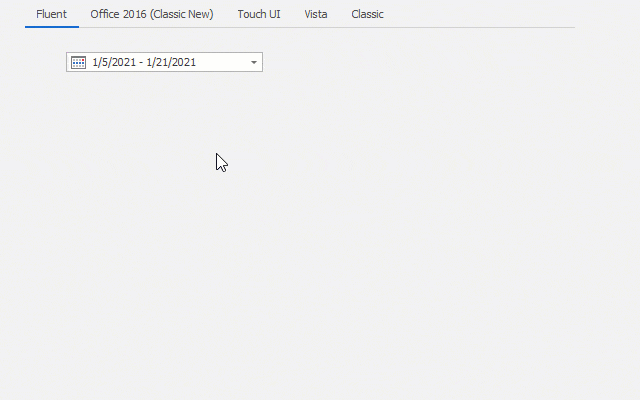This screenshot has height=400, width=640.
Task: Click the down triangle beside the date range
Action: (x=253, y=62)
